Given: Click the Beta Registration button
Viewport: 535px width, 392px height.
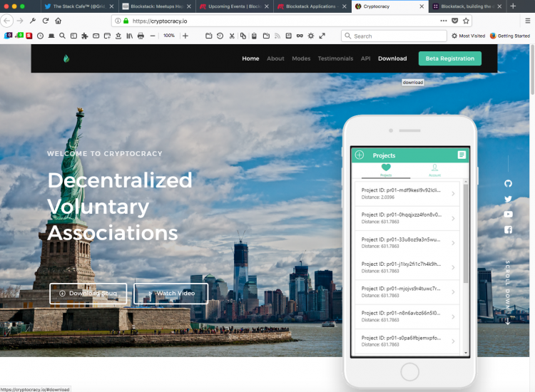Looking at the screenshot, I should [x=450, y=58].
